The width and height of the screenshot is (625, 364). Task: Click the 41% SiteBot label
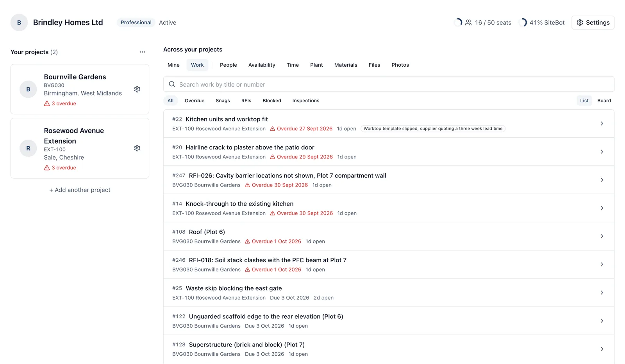(547, 23)
